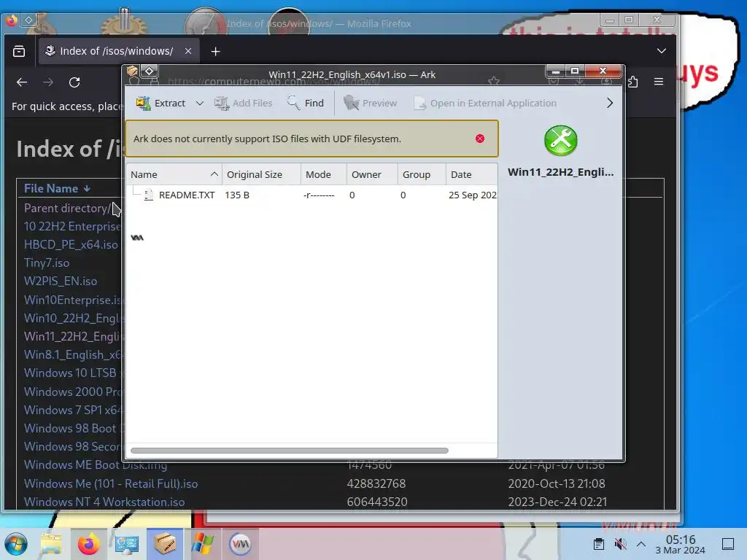Click the Firefox logo in titlebar
The image size is (747, 560).
pos(12,20)
